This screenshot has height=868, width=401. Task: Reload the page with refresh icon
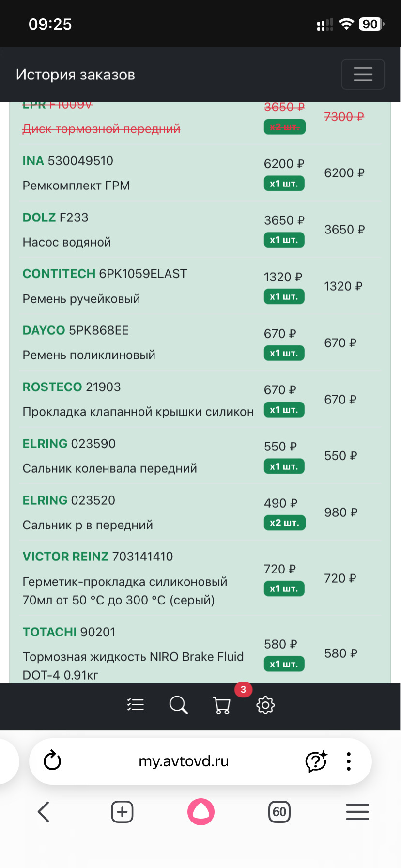(52, 760)
